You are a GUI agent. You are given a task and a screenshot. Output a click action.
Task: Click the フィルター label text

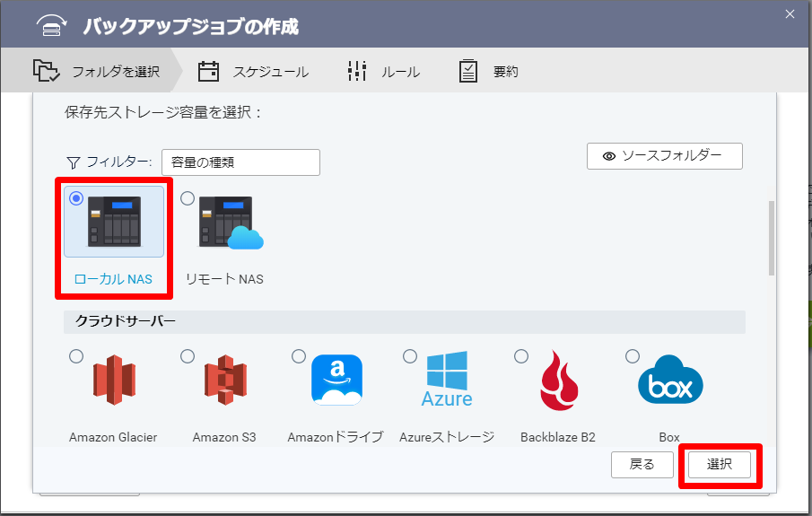pyautogui.click(x=118, y=162)
